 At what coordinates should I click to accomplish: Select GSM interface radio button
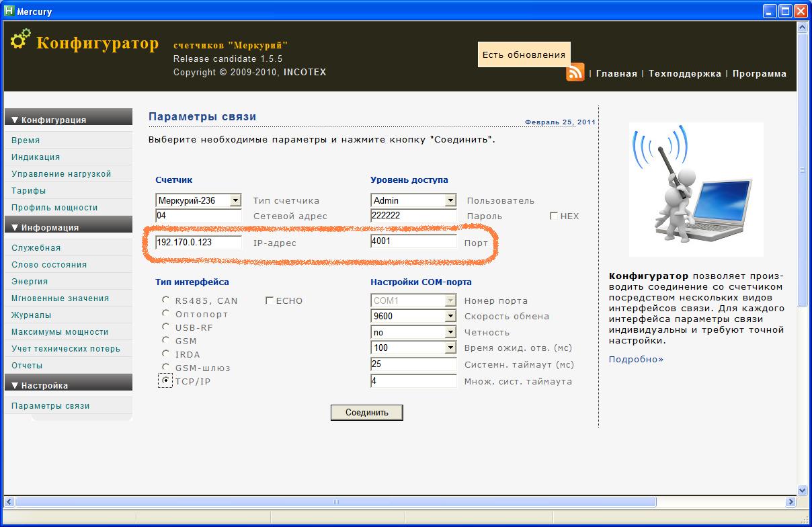pyautogui.click(x=165, y=340)
